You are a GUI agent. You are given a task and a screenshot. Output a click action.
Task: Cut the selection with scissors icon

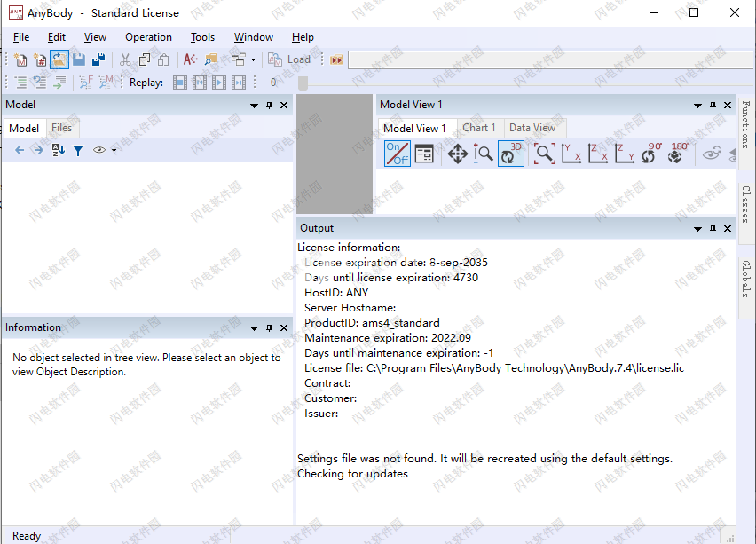point(125,59)
